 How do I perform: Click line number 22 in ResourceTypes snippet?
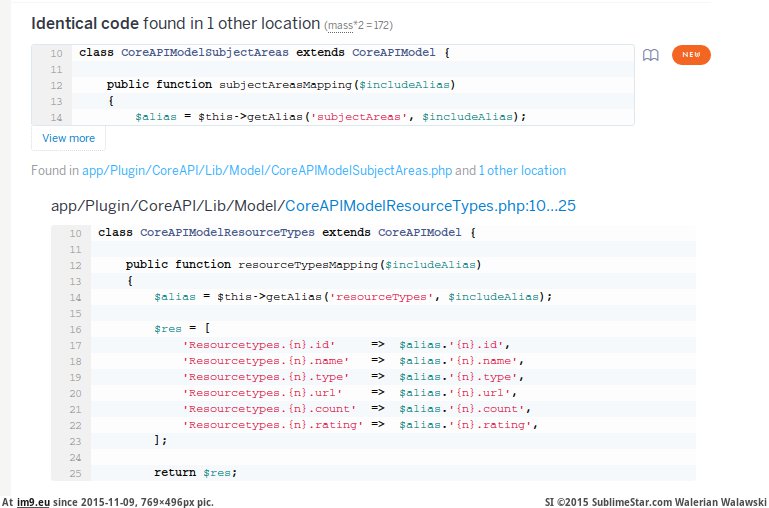pyautogui.click(x=75, y=426)
